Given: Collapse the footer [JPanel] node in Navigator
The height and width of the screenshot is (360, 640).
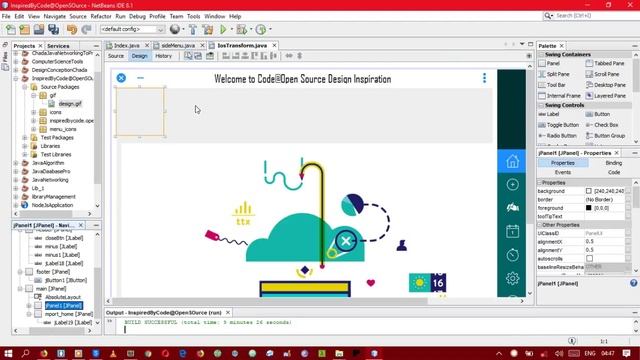Looking at the screenshot, I should pos(20,272).
